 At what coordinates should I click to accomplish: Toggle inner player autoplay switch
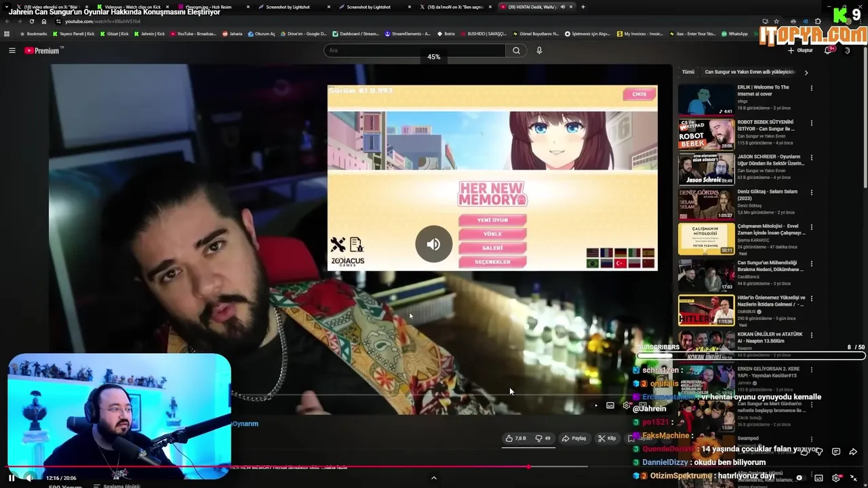click(x=595, y=405)
